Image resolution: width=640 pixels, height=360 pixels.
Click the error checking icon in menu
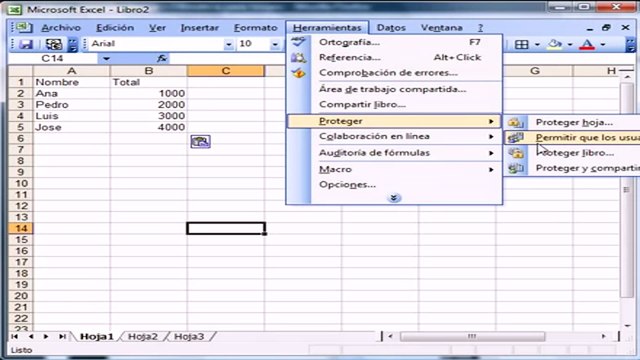tap(298, 73)
